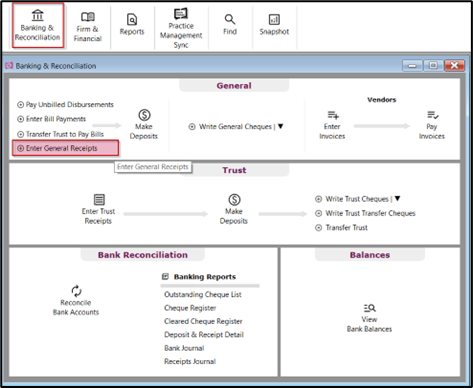This screenshot has width=473, height=388.
Task: Open Receipts Journal report
Action: coord(190,361)
